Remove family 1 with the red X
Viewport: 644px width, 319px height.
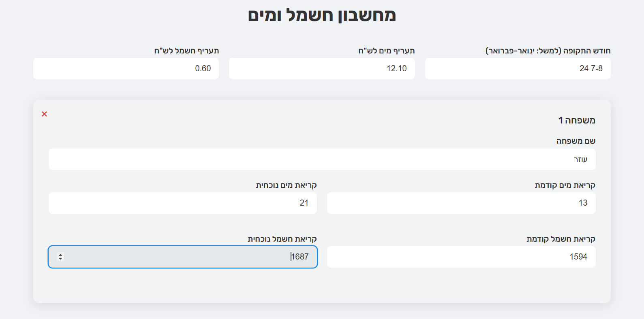pos(45,114)
